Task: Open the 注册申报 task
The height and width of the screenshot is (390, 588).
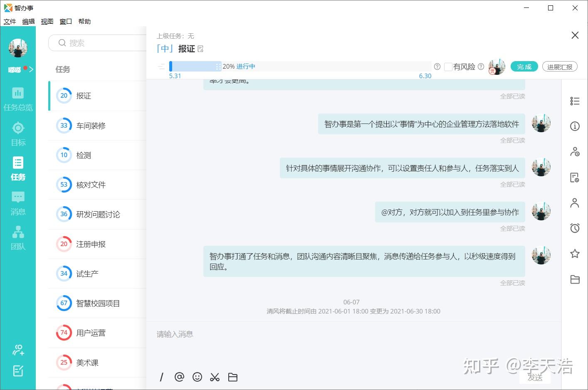Action: (97, 244)
